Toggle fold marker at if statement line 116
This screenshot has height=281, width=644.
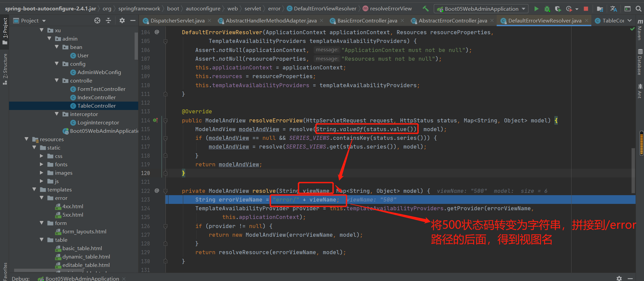click(165, 138)
